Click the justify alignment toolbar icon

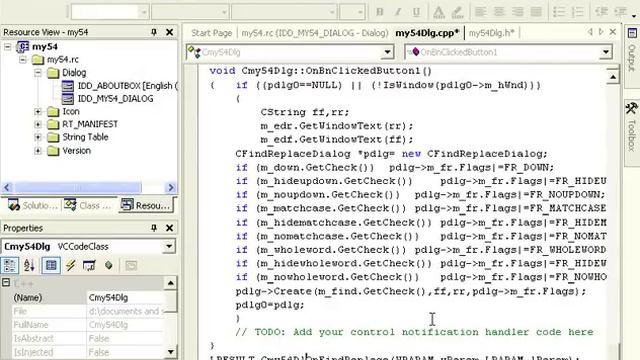536,12
